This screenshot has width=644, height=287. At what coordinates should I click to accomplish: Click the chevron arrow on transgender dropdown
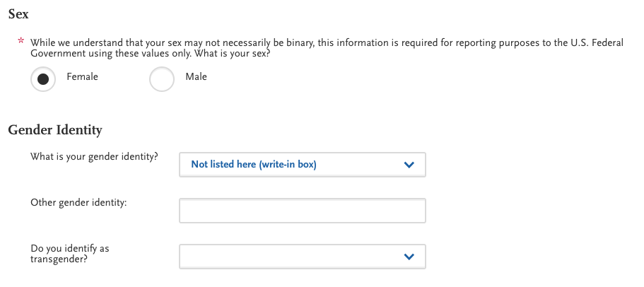[x=409, y=257]
